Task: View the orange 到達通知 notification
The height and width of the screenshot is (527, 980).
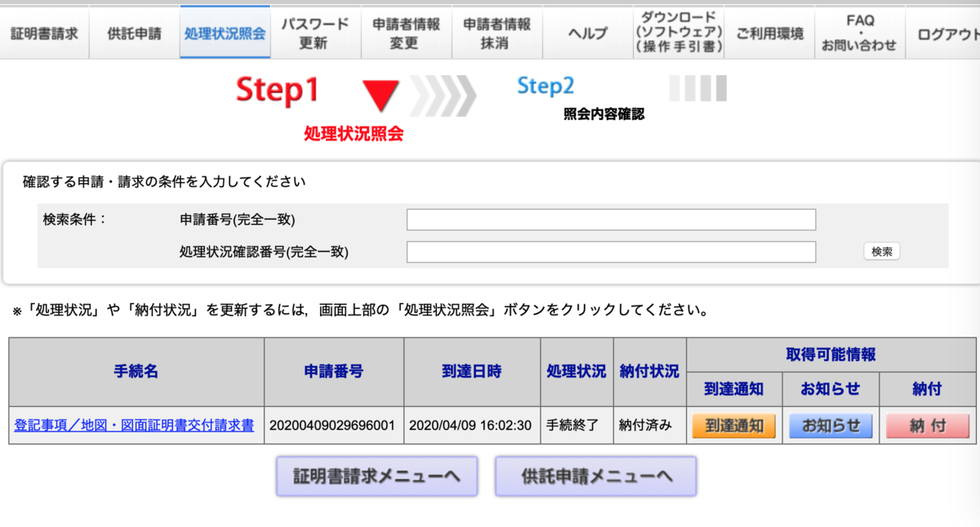Action: click(733, 425)
